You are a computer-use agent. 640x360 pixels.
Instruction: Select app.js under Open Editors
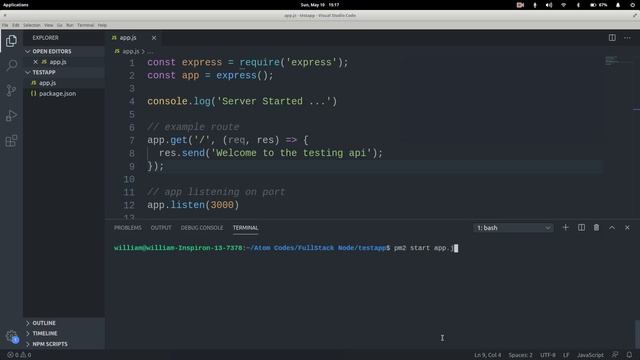pos(64,62)
